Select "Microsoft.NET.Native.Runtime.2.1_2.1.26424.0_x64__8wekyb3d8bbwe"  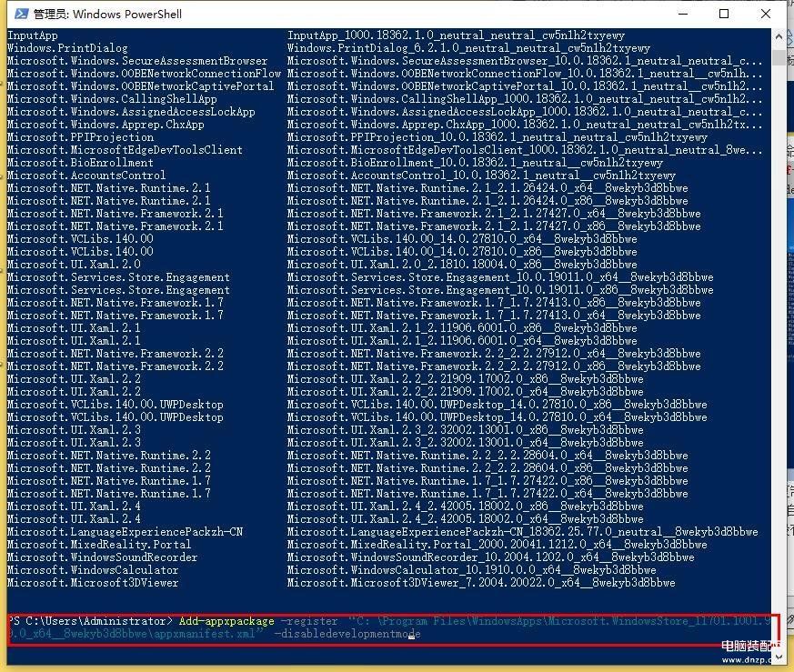(x=487, y=188)
